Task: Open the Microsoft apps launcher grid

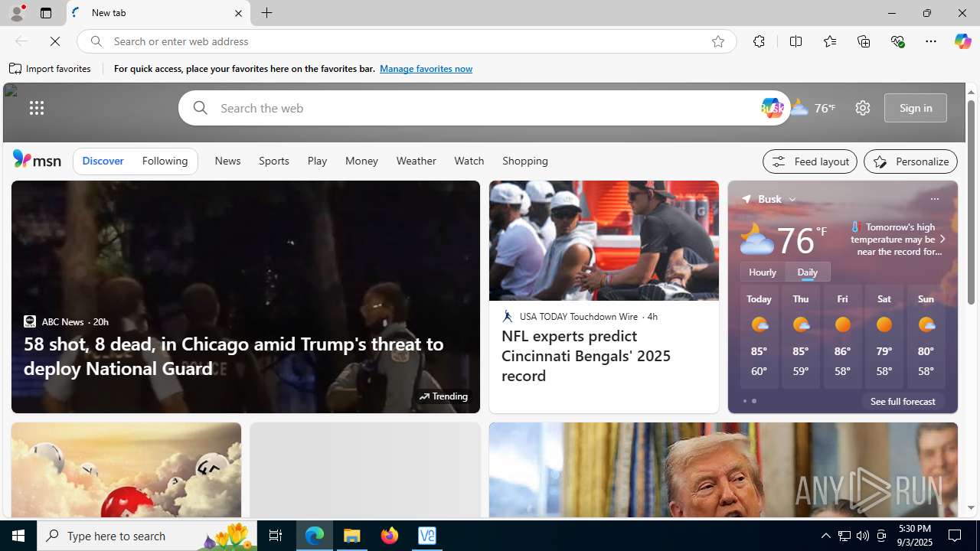Action: pos(37,108)
